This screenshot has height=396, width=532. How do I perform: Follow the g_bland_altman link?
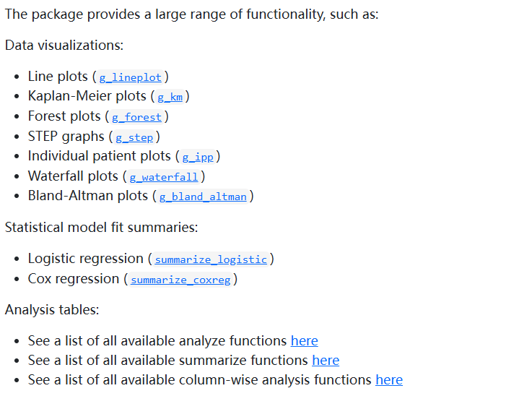[x=202, y=197]
